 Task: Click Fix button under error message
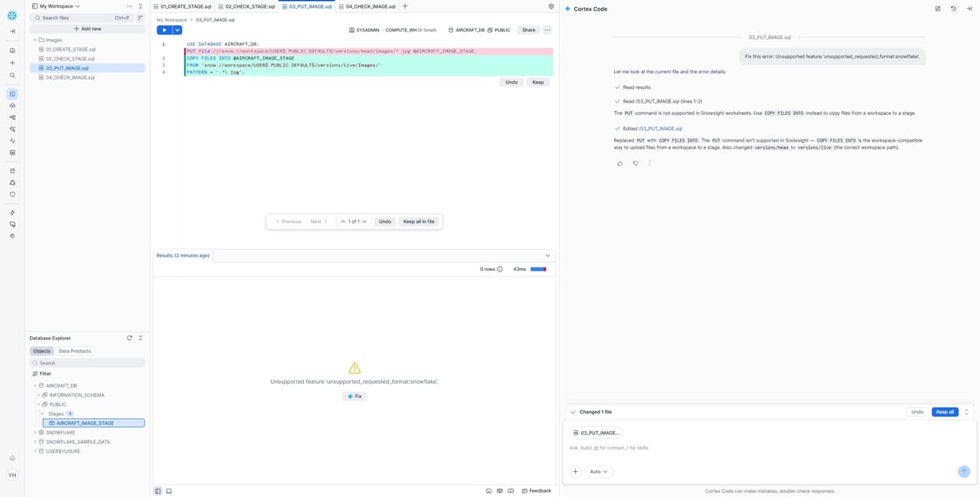354,396
